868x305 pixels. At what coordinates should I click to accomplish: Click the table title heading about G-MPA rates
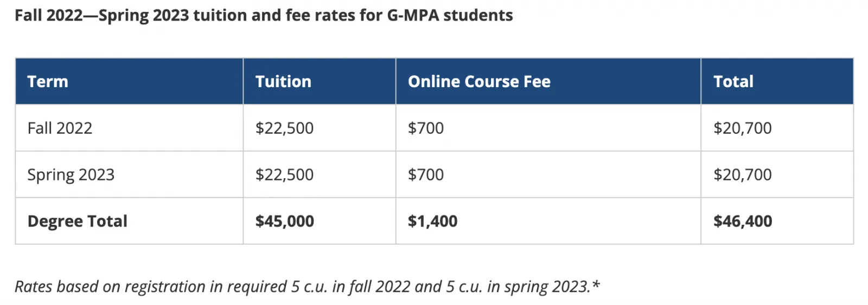[264, 15]
